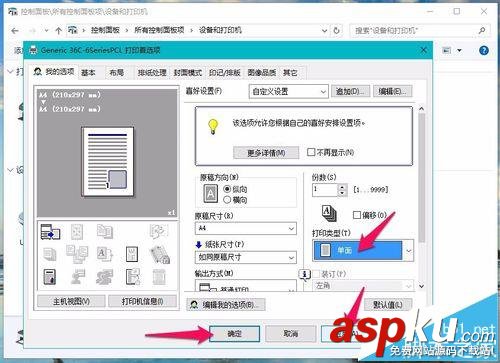Click the greyed multiple sheets collage icon
Screen dimensions: 500x363
point(77,254)
